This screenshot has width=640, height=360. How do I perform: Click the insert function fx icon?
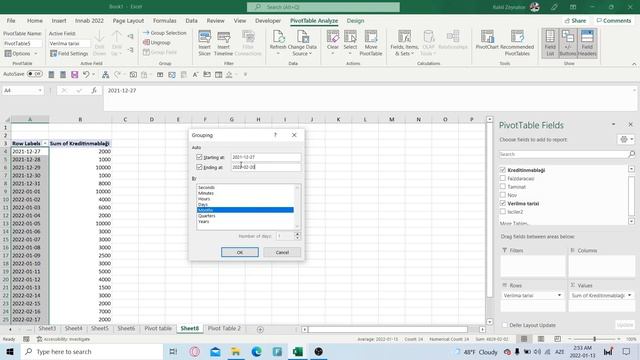pos(94,90)
